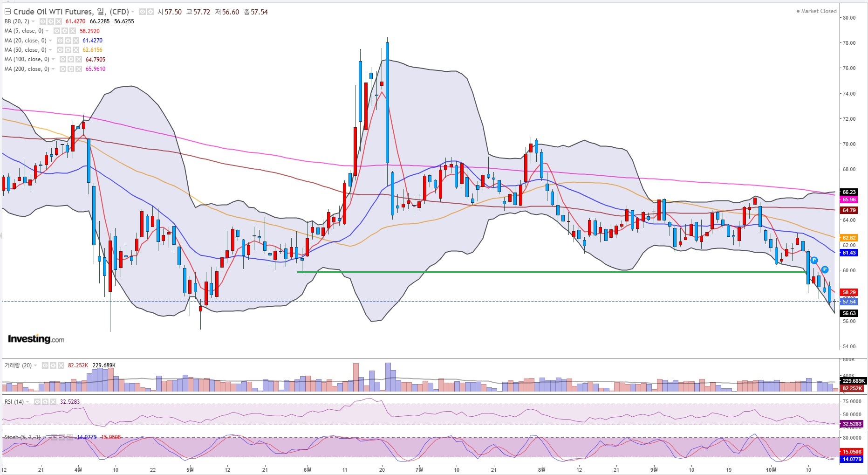Hide the MA (20, close, 0) line
Screen dimensions: 868x475
[60, 41]
